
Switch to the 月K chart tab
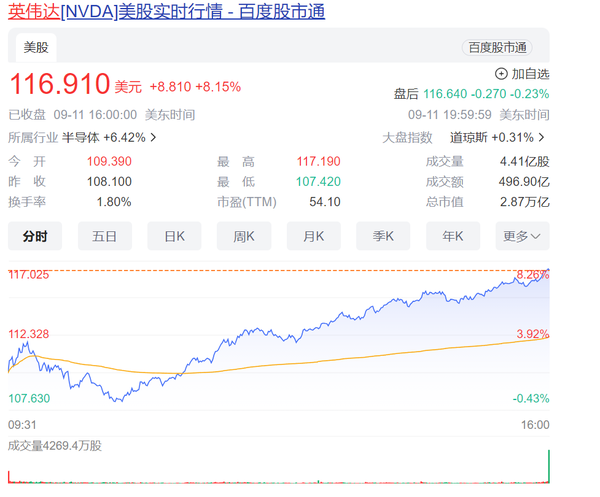pos(314,236)
